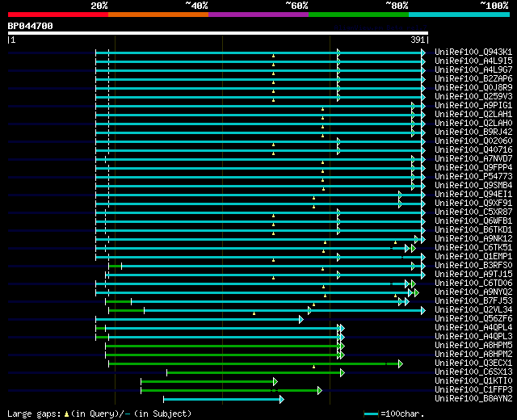
Task: Open the UniRef100_A4QPL4 entry
Action: pyautogui.click(x=473, y=328)
